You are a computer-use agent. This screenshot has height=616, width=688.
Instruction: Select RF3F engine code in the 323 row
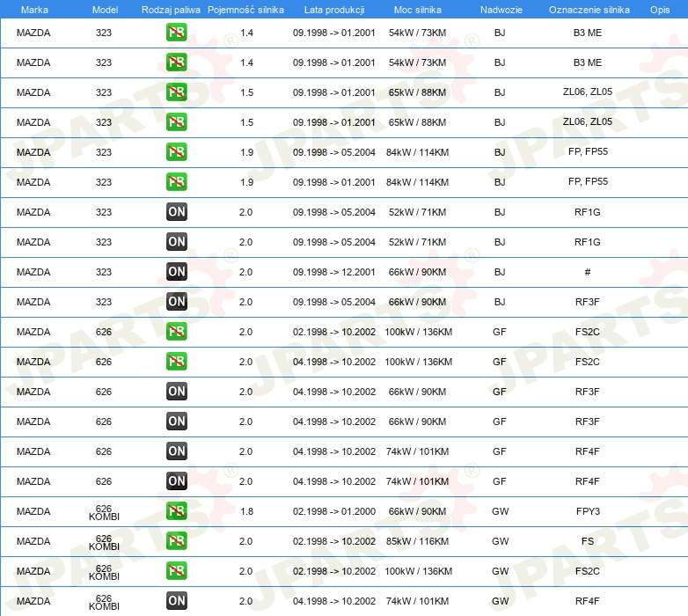click(x=588, y=302)
